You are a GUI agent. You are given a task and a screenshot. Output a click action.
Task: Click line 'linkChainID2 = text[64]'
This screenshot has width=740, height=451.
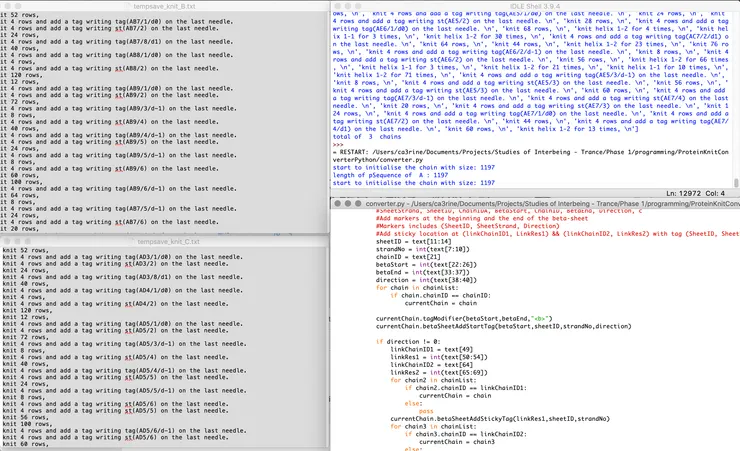click(431, 365)
